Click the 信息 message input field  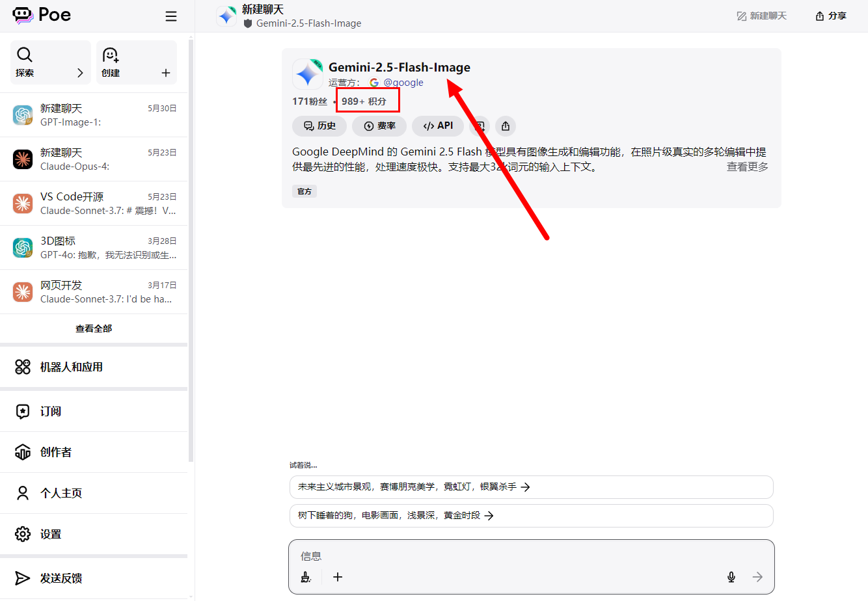tap(531, 556)
